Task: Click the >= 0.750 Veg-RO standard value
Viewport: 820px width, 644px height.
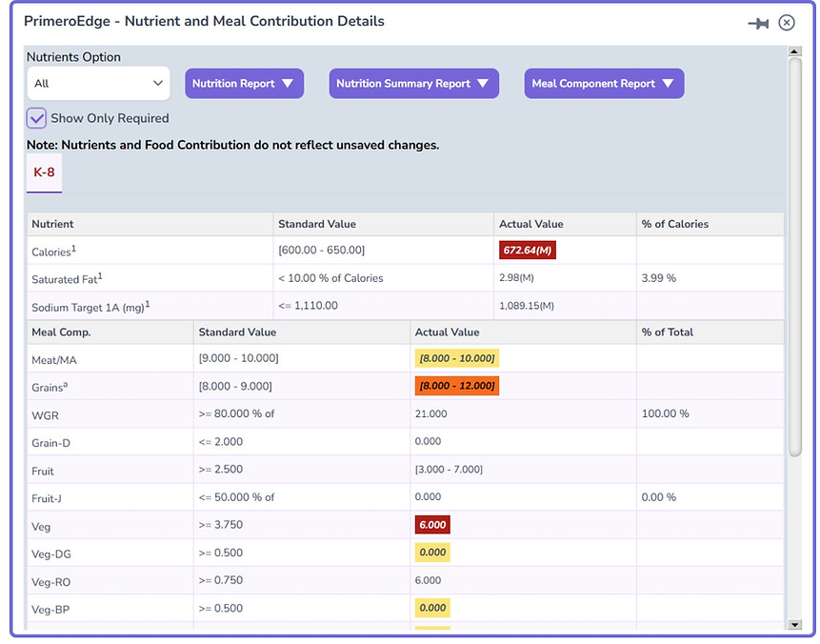Action: click(221, 580)
